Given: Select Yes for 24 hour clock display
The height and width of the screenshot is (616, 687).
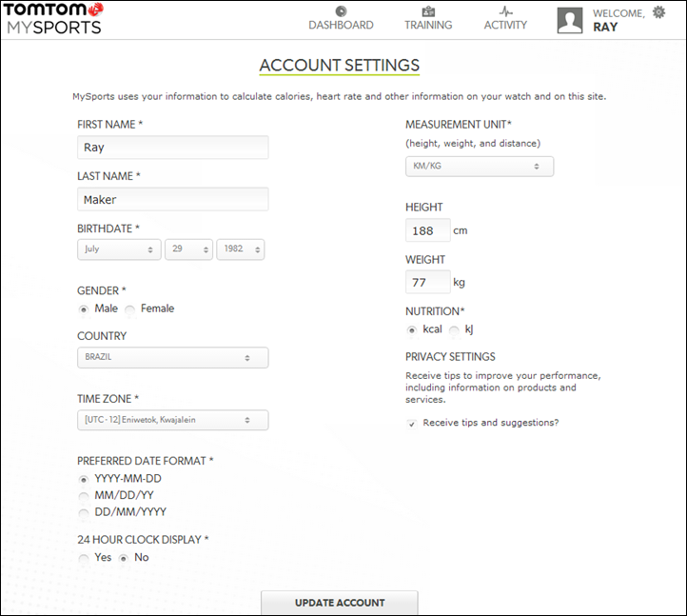Looking at the screenshot, I should pos(83,558).
